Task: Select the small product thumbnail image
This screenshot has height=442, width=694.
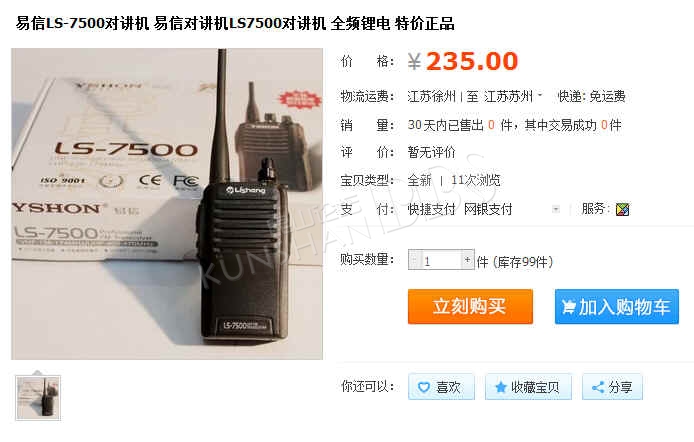Action: [38, 397]
